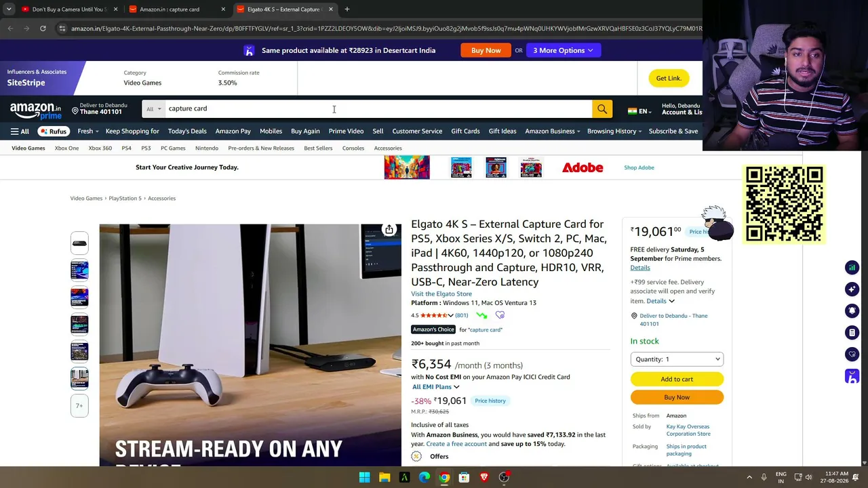Click the Rufus AI assistant button

[x=53, y=131]
